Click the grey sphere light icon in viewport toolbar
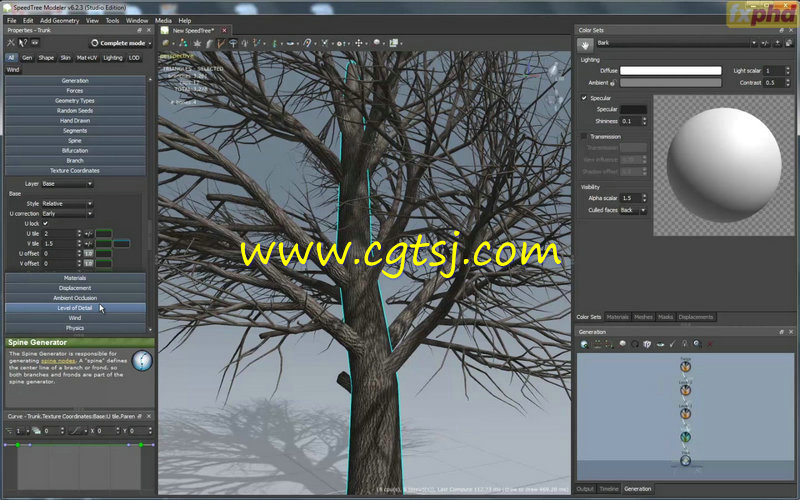This screenshot has width=800, height=500. coord(377,42)
